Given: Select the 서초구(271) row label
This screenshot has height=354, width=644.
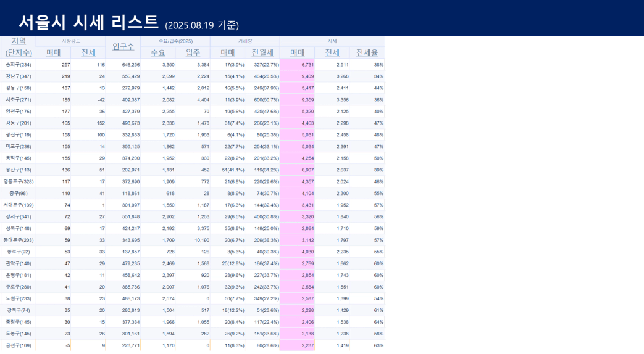Looking at the screenshot, I should (18, 100).
